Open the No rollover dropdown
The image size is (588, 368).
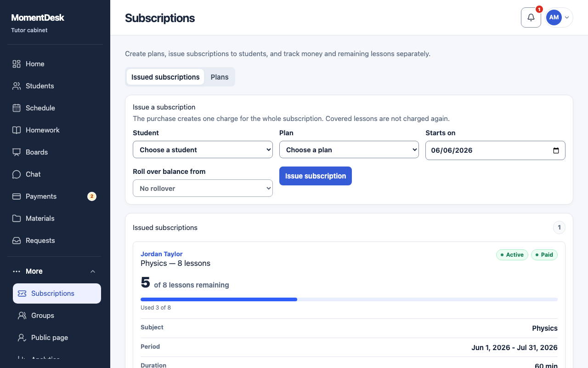click(x=203, y=188)
